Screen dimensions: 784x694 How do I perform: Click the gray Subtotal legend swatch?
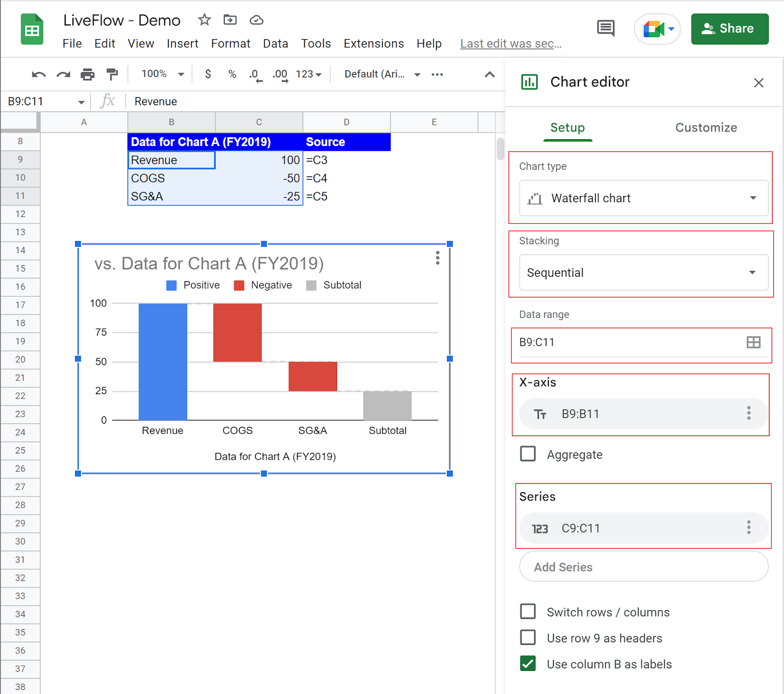coord(311,286)
